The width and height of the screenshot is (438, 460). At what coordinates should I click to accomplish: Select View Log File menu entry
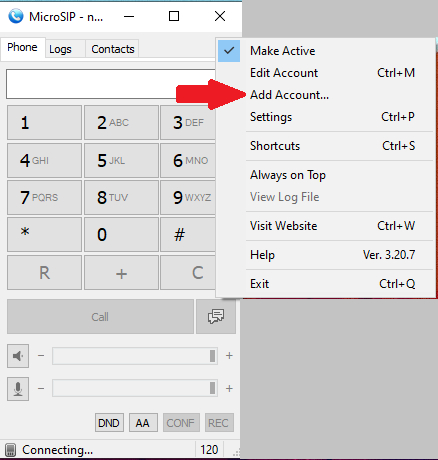[x=326, y=197]
